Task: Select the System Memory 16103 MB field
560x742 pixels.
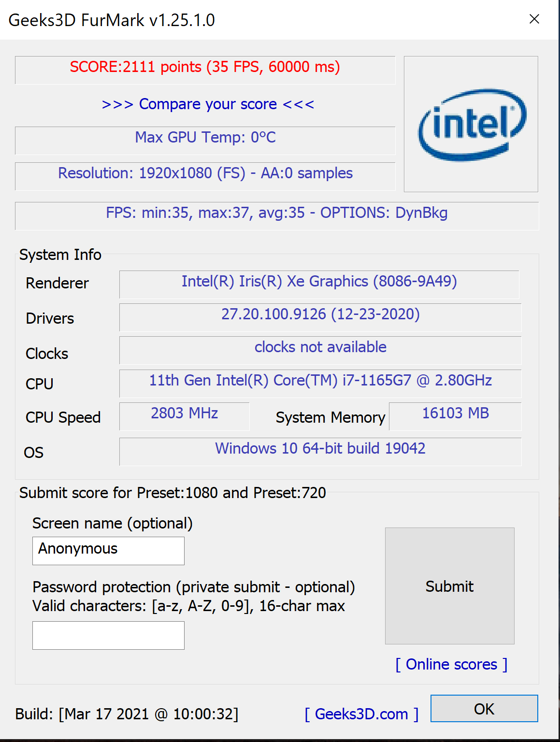Action: point(455,416)
